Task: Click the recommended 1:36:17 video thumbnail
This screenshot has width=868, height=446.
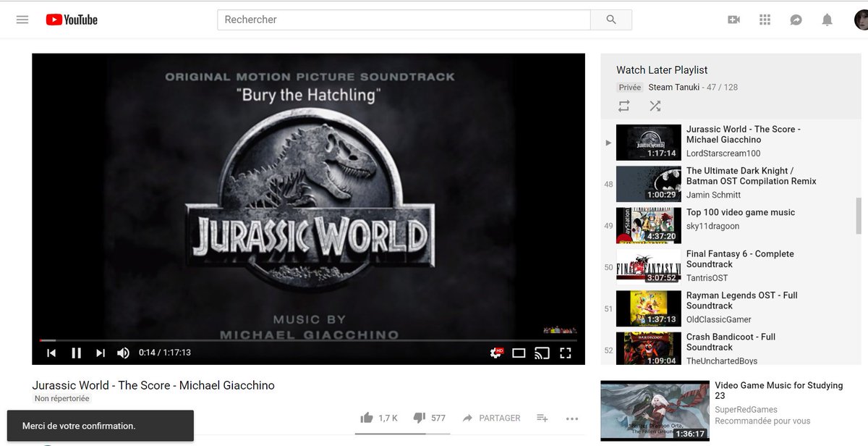Action: click(x=655, y=411)
